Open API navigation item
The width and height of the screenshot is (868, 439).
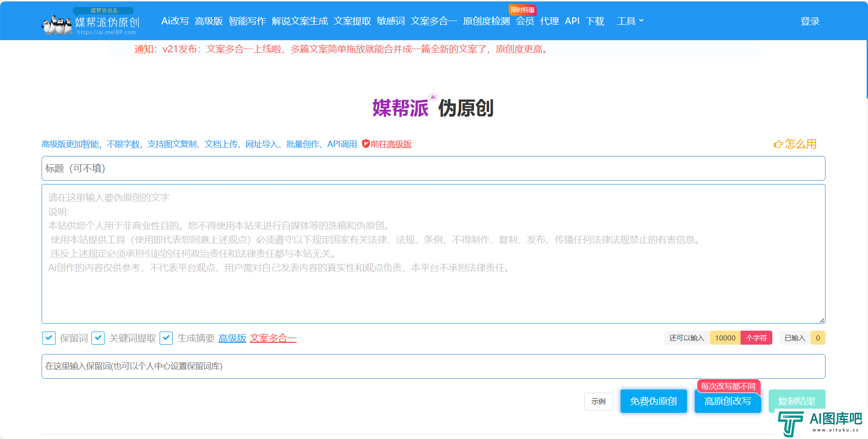[x=572, y=21]
